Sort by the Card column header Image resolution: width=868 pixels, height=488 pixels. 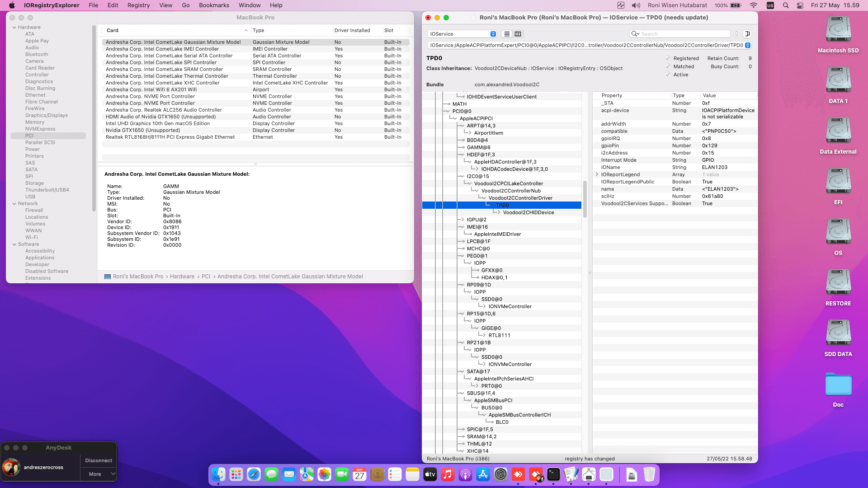pyautogui.click(x=176, y=30)
